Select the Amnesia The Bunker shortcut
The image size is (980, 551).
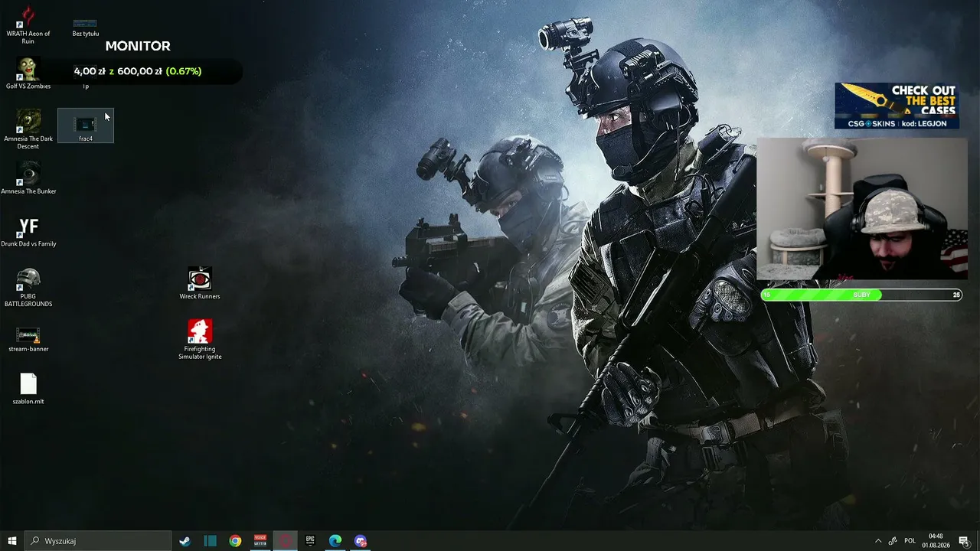coord(28,178)
